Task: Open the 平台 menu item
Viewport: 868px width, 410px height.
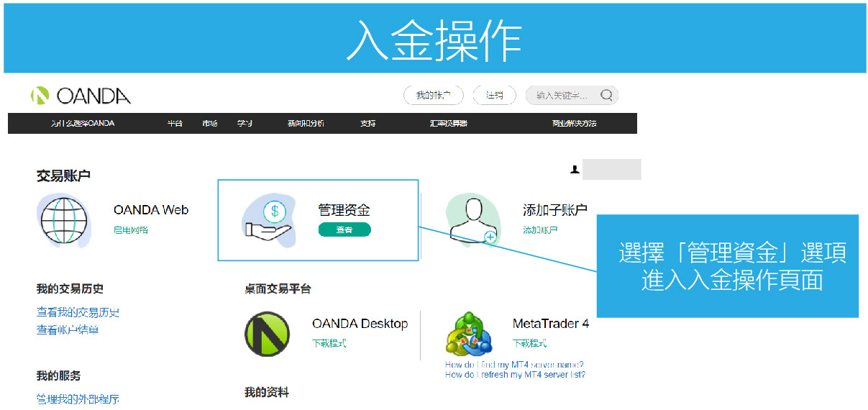Action: [x=175, y=124]
